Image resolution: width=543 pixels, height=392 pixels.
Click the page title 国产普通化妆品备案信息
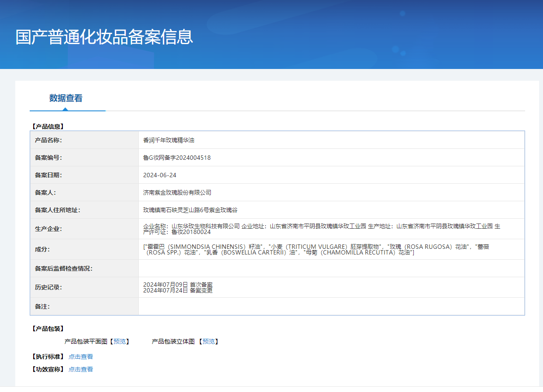click(x=104, y=37)
